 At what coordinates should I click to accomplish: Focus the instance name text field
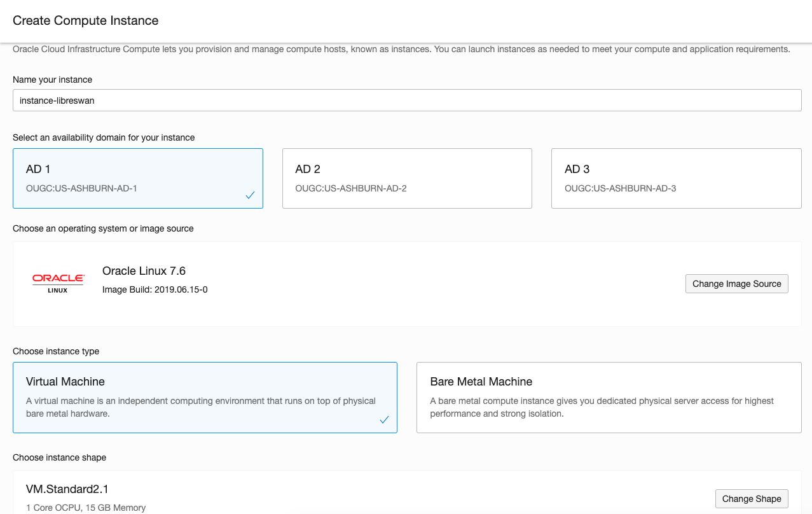click(407, 101)
